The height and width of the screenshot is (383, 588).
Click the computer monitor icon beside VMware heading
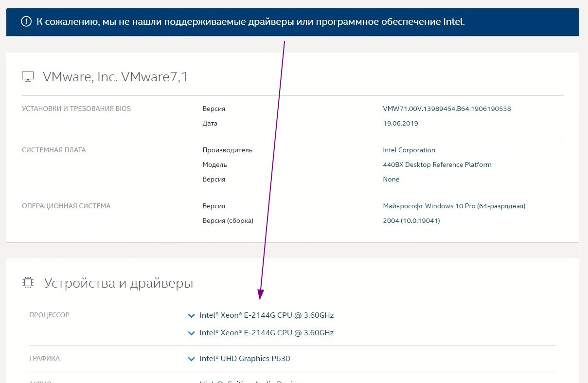click(x=28, y=77)
